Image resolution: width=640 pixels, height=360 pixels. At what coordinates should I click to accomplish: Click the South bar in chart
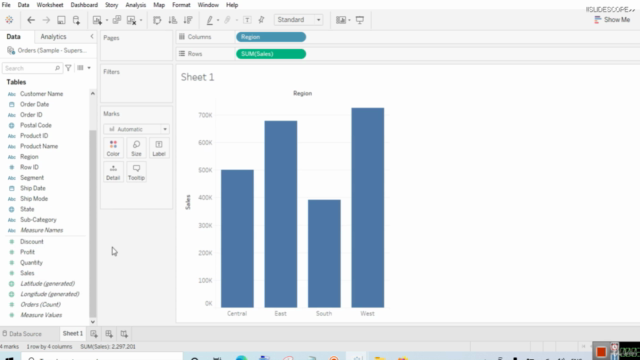click(324, 253)
